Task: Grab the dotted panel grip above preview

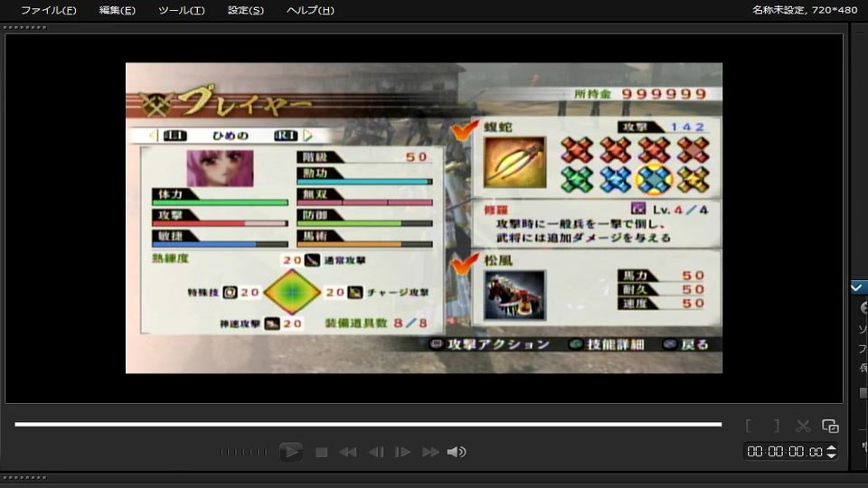Action: (24, 27)
